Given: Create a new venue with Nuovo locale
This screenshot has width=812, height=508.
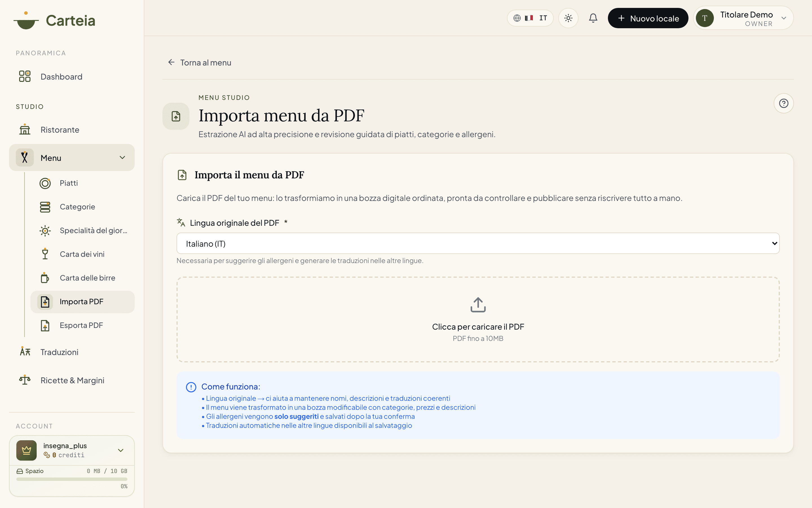Looking at the screenshot, I should coord(648,18).
